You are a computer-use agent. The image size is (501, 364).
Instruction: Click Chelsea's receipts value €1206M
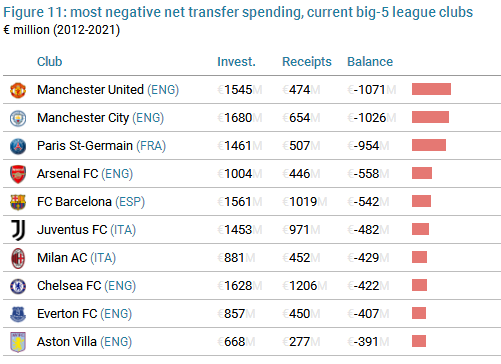[x=305, y=286]
